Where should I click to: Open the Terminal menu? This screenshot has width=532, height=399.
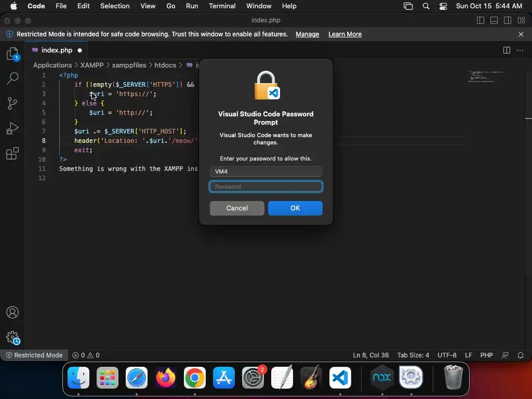(x=222, y=6)
